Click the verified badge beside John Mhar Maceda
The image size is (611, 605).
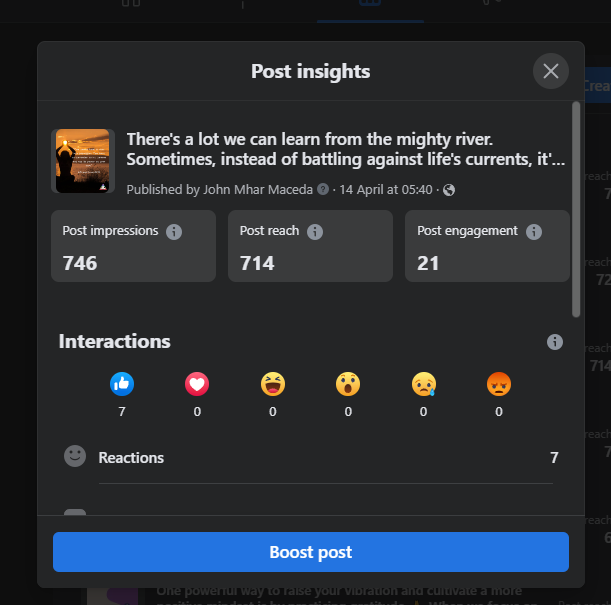point(323,189)
